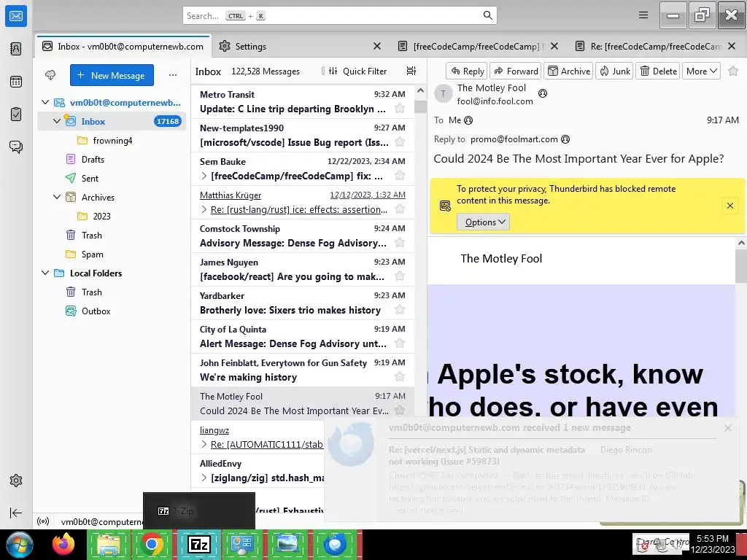This screenshot has height=560, width=747.
Task: Star the City of La Quinta message
Action: (400, 343)
